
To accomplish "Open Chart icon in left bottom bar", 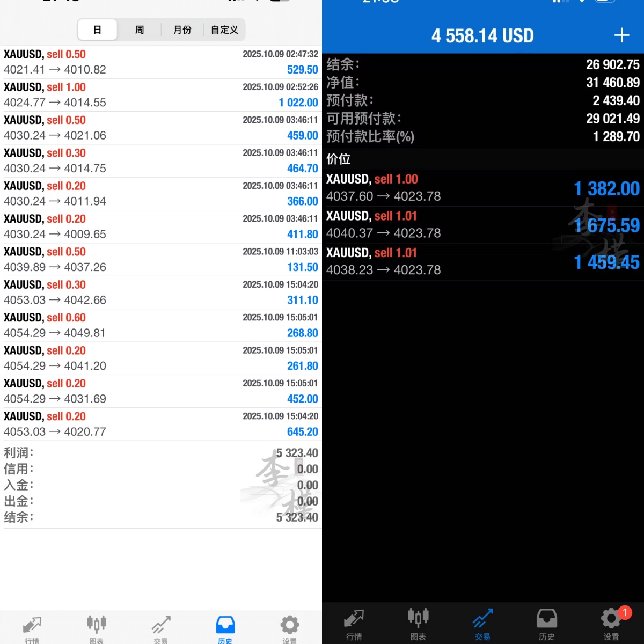I will [x=97, y=627].
